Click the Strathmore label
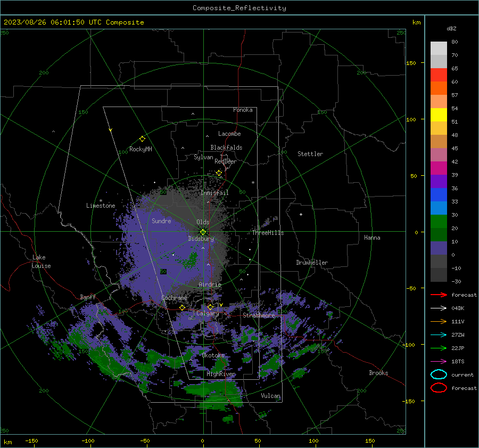 (x=259, y=315)
